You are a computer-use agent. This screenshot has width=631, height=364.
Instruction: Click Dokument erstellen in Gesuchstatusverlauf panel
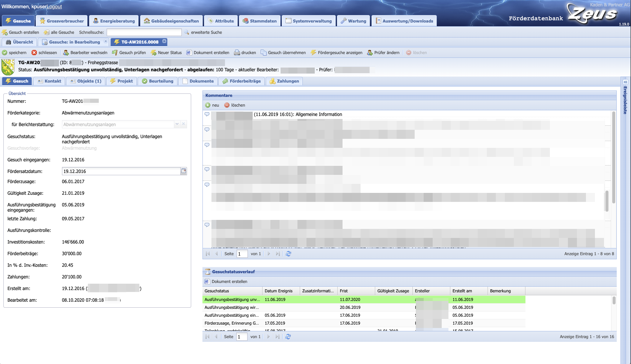(x=226, y=281)
